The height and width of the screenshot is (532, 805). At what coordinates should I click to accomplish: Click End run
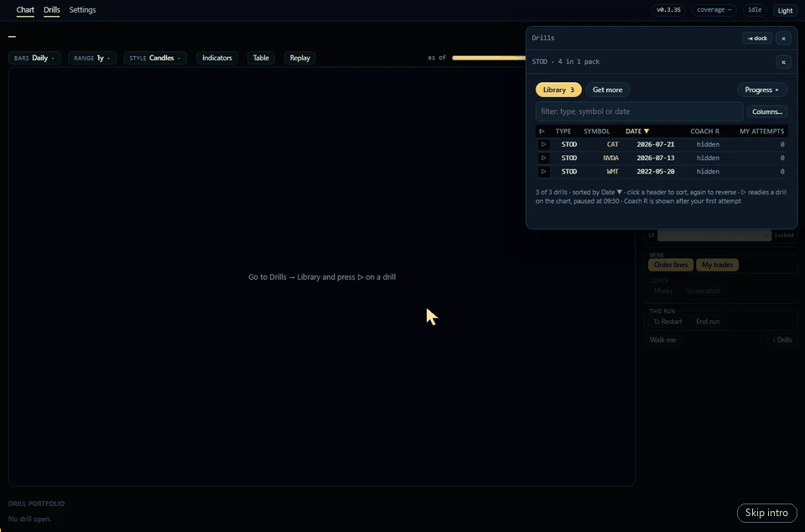708,322
